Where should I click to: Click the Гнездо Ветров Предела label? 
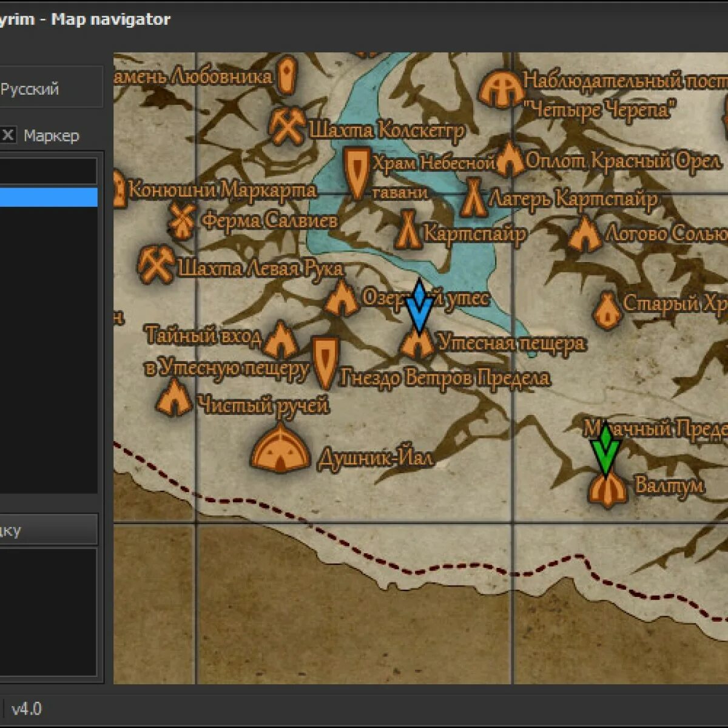tap(445, 377)
